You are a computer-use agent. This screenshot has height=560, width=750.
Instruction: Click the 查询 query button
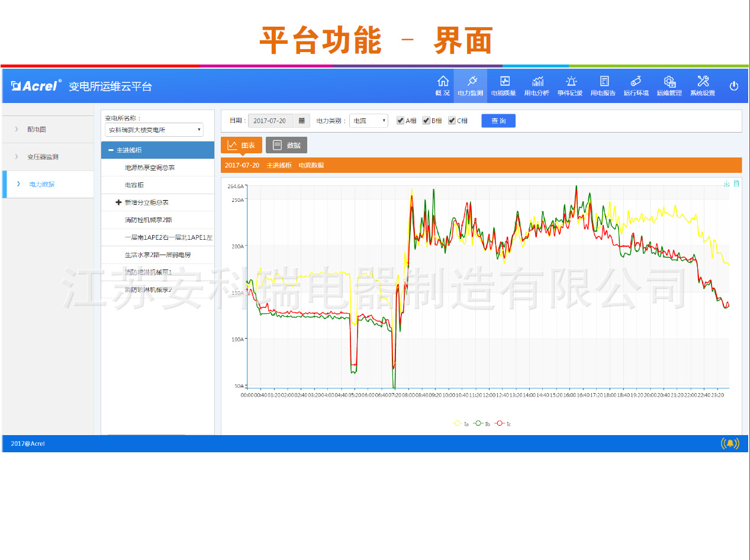tap(498, 121)
